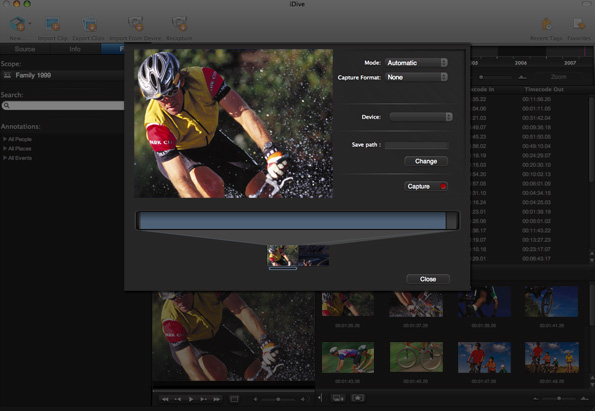Click the Import Clip toolbar icon
This screenshot has width=595, height=411.
click(53, 24)
